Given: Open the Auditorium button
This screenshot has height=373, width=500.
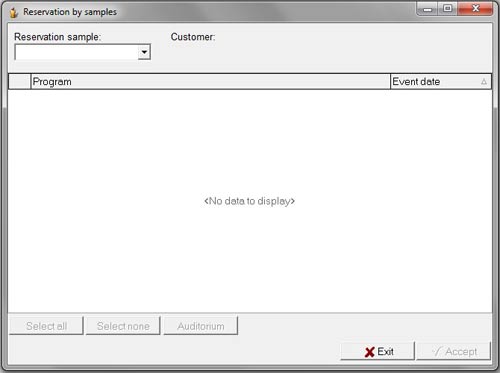Looking at the screenshot, I should pos(201,326).
